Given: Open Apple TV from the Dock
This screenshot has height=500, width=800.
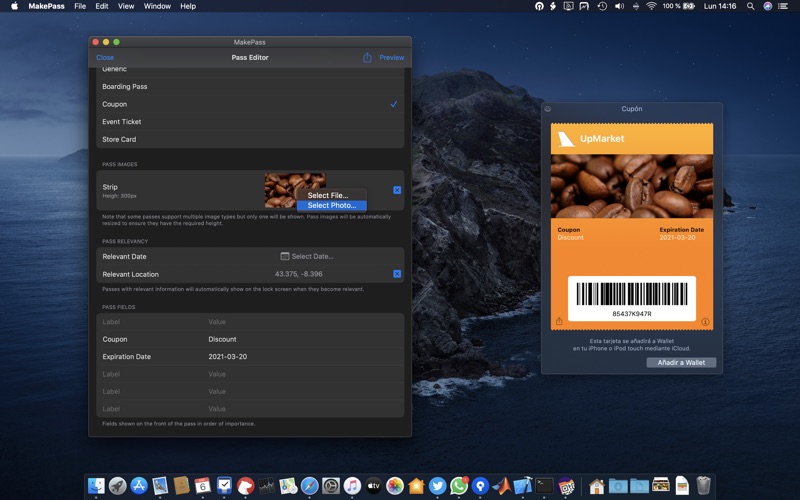Looking at the screenshot, I should [x=373, y=486].
